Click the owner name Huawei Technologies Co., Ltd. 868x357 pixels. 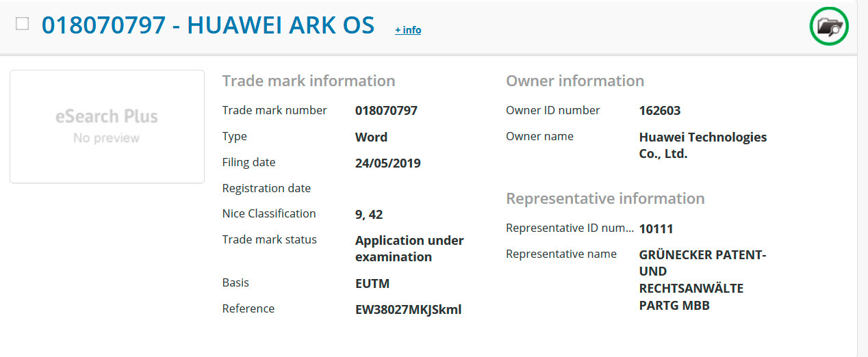click(x=702, y=146)
